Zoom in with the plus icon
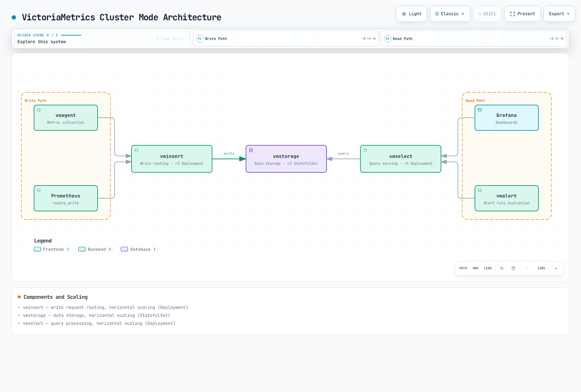Screen dimensions: 581x392 tap(556, 268)
